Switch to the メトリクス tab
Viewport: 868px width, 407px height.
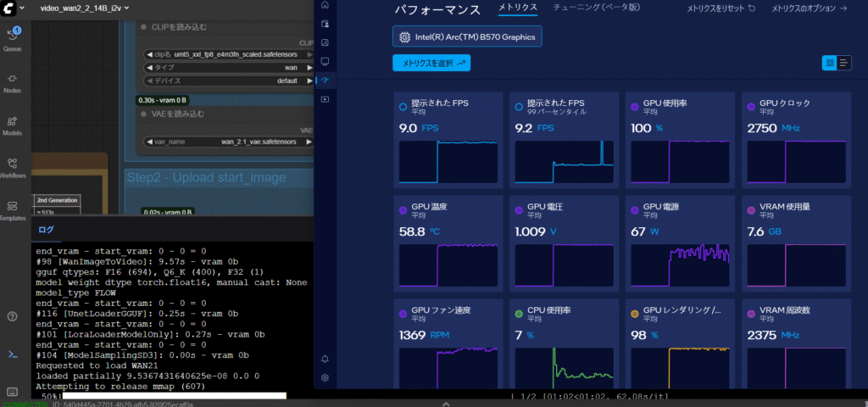pyautogui.click(x=518, y=7)
